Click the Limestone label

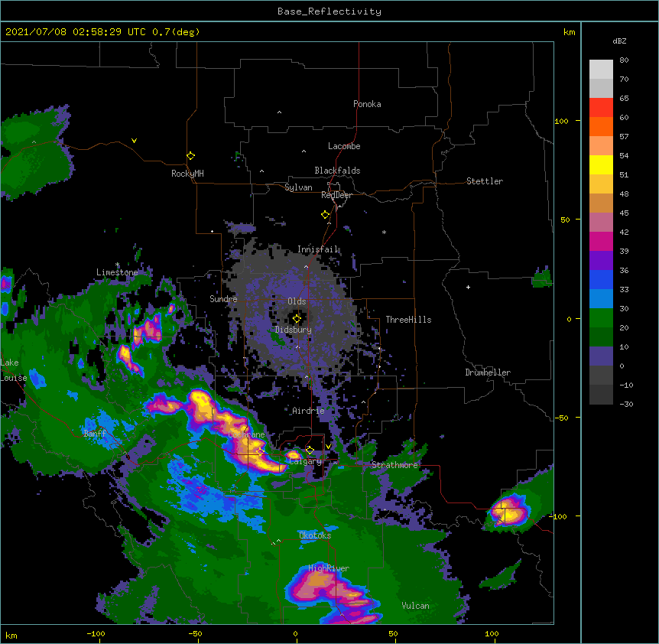pos(117,272)
